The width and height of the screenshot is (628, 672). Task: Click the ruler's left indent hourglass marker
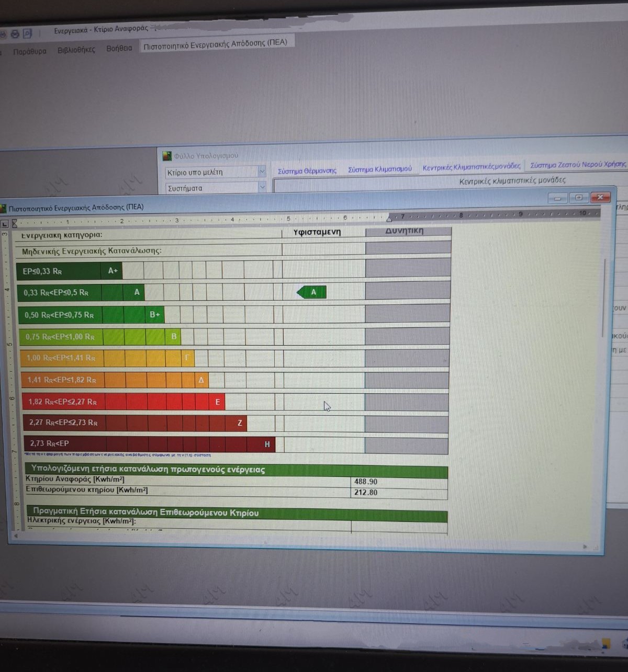point(15,223)
